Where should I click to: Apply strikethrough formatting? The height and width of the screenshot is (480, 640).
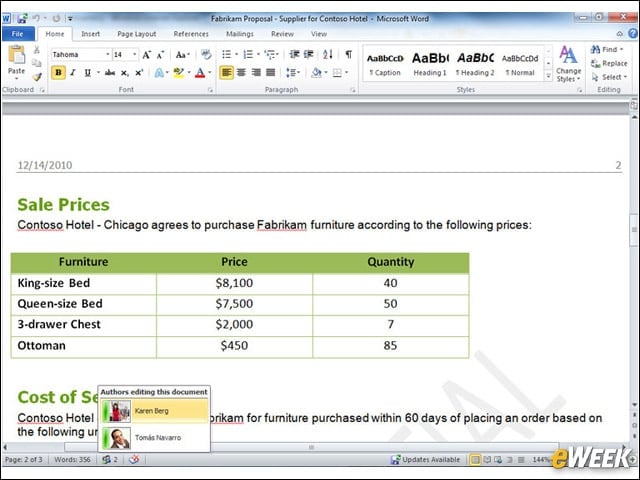pyautogui.click(x=110, y=73)
